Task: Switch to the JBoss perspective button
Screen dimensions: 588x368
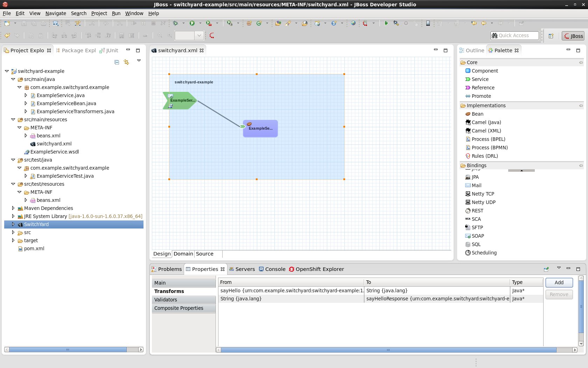Action: tap(573, 36)
